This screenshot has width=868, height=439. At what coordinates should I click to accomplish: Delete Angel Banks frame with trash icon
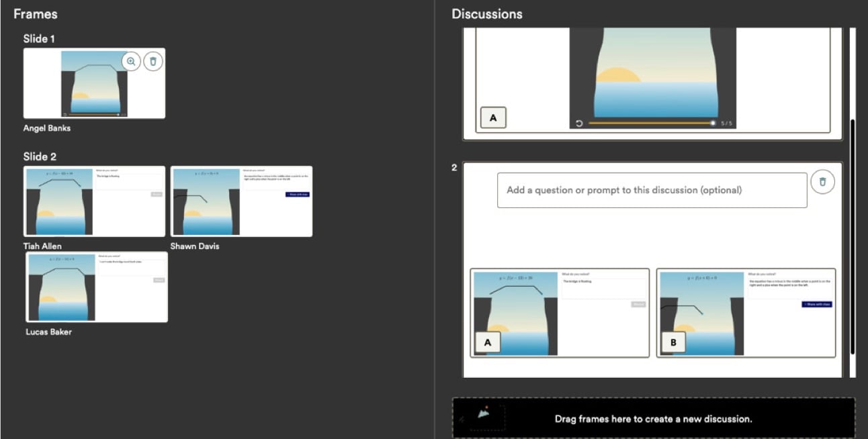click(153, 62)
